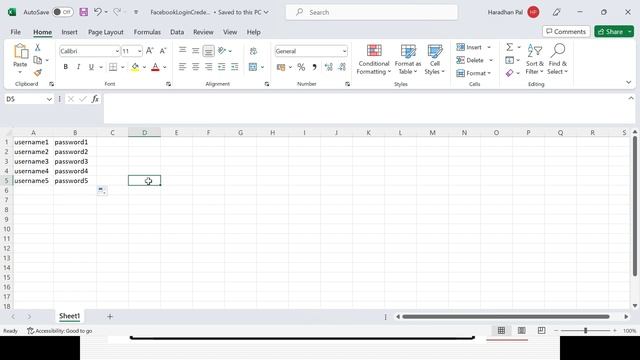The width and height of the screenshot is (640, 360).
Task: Toggle Bold formatting
Action: [65, 67]
